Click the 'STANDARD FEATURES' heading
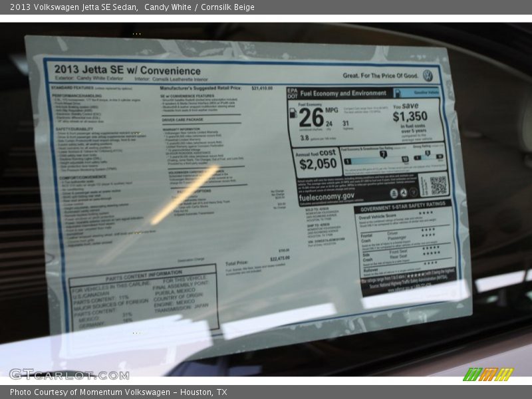The height and width of the screenshot is (399, 532). coord(72,88)
